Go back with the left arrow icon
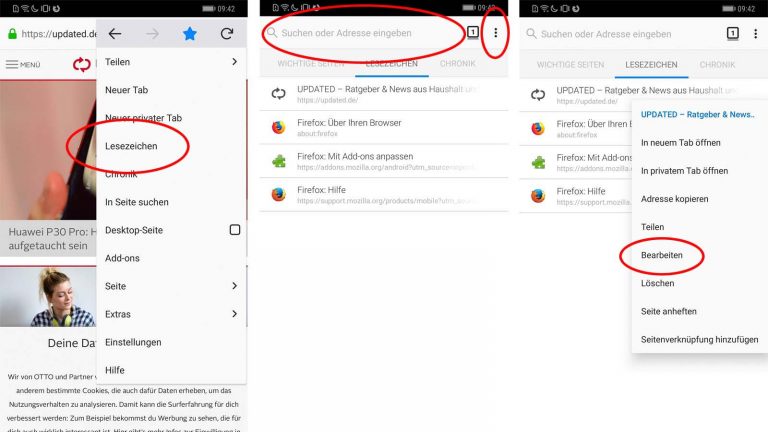The width and height of the screenshot is (768, 432). tap(115, 33)
